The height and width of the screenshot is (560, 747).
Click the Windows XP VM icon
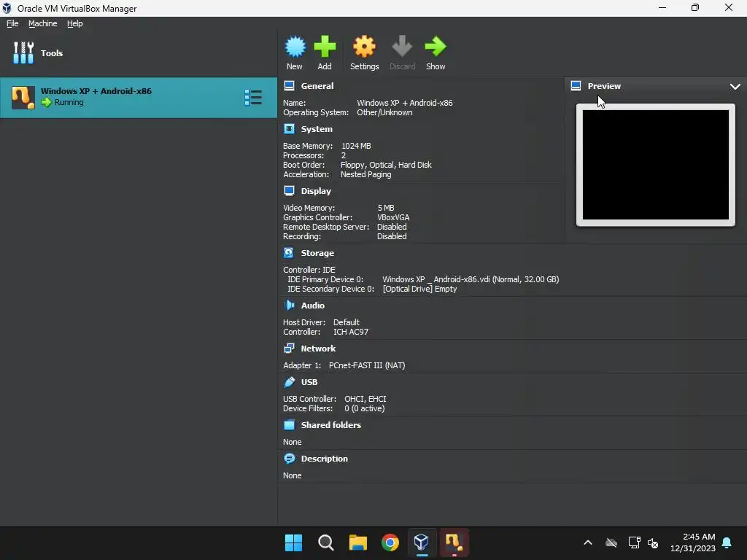23,98
